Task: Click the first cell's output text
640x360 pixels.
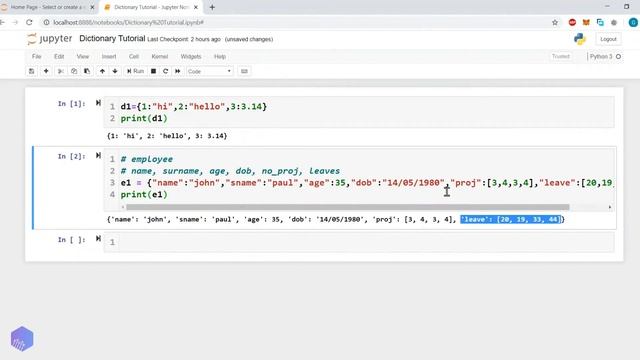Action: click(167, 136)
